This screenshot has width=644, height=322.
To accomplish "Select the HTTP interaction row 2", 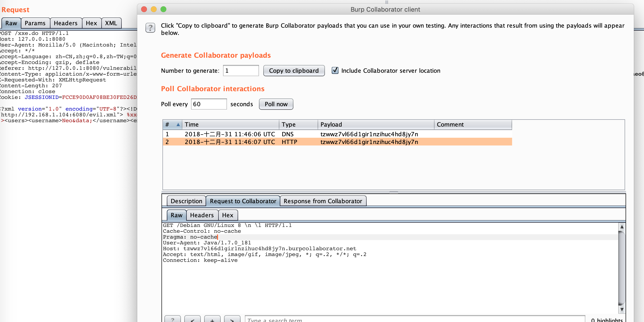I will (337, 142).
